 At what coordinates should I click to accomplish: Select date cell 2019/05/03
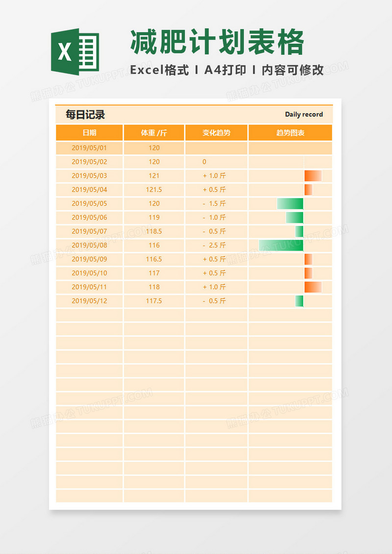tap(89, 176)
